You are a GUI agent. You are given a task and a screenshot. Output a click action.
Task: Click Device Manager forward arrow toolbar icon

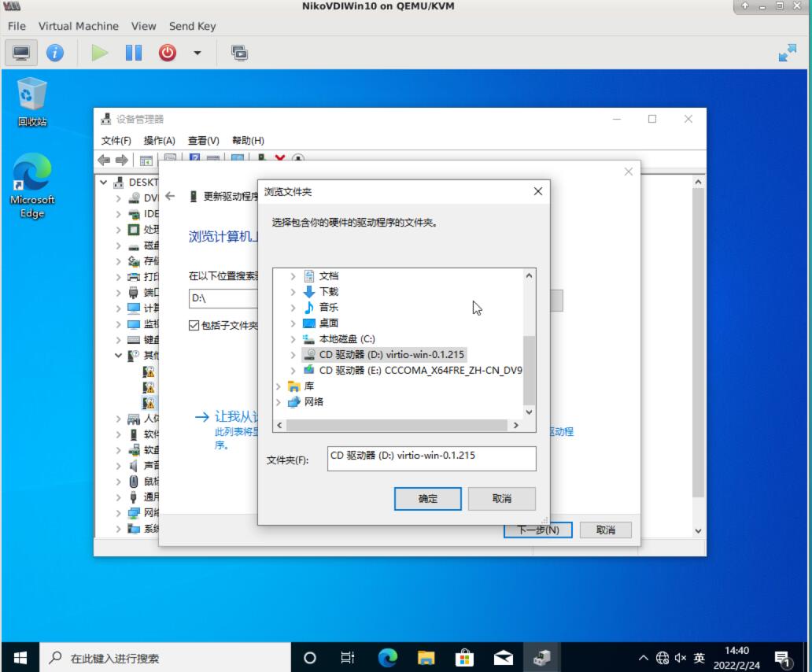coord(122,160)
